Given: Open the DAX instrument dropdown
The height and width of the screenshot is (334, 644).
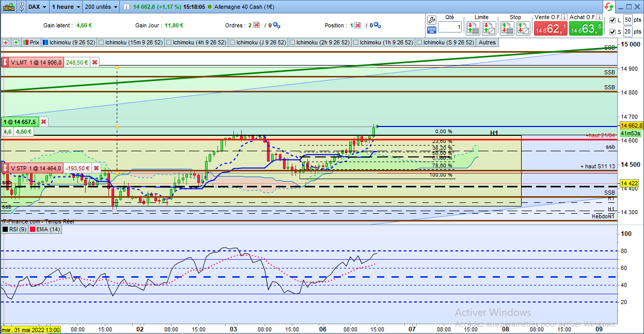Looking at the screenshot, I should 38,7.
